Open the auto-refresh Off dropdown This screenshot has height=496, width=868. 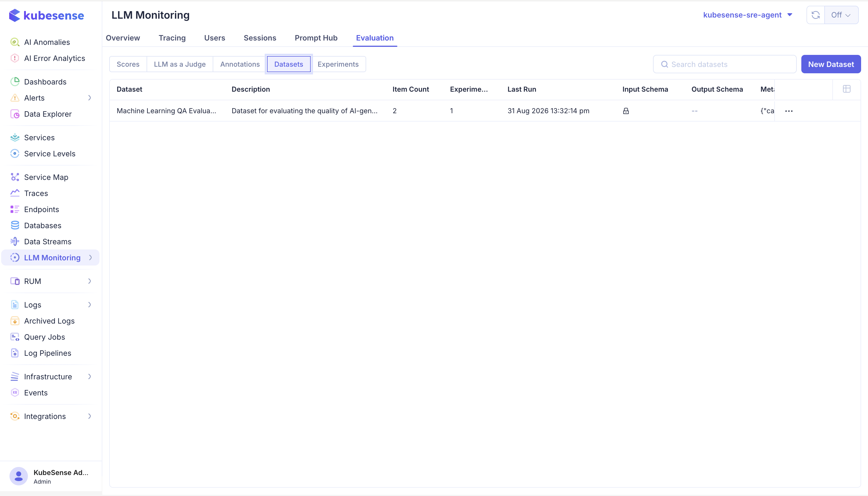tap(841, 15)
